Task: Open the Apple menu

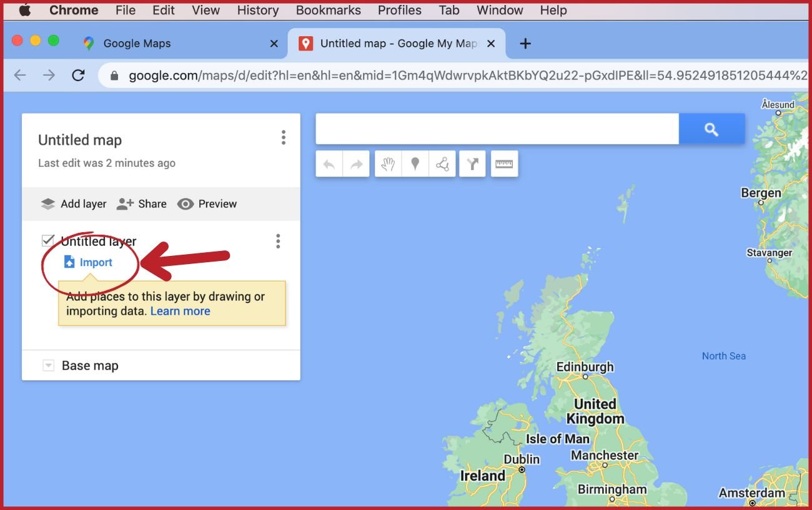Action: point(25,10)
